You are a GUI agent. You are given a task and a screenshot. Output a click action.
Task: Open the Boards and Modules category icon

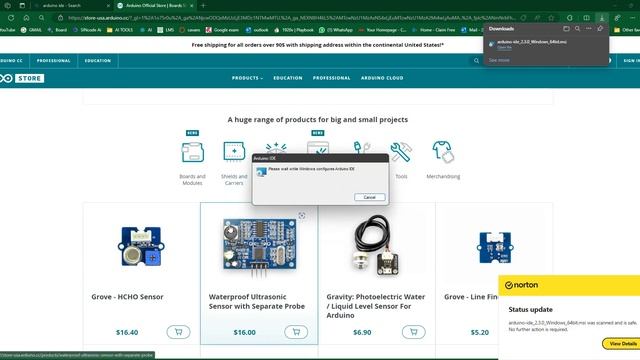[x=192, y=152]
